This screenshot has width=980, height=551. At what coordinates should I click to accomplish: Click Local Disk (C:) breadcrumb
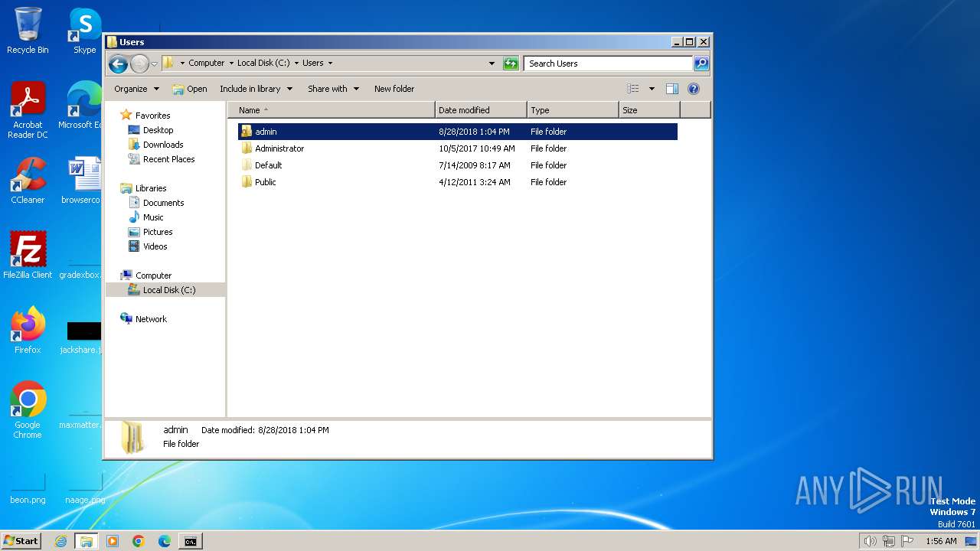(263, 64)
